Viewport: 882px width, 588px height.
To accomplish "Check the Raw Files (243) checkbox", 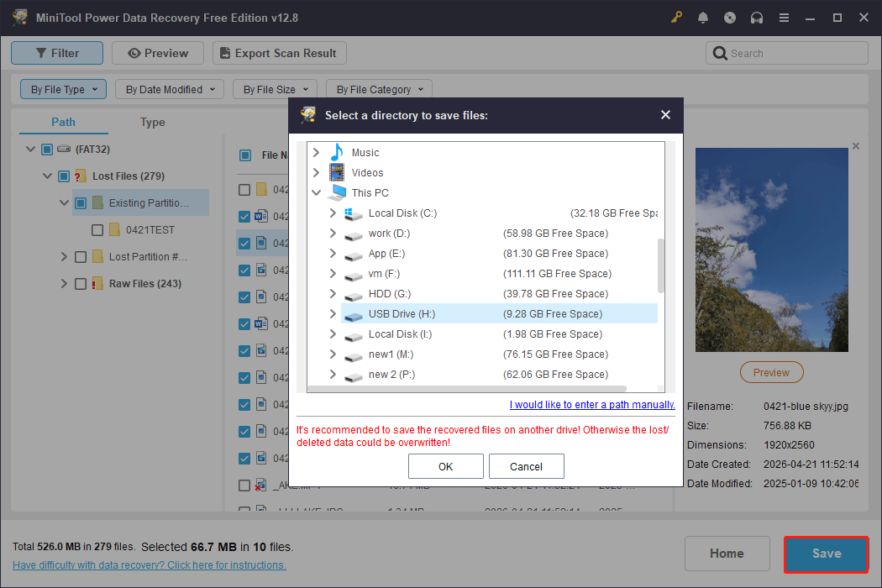I will tap(81, 284).
